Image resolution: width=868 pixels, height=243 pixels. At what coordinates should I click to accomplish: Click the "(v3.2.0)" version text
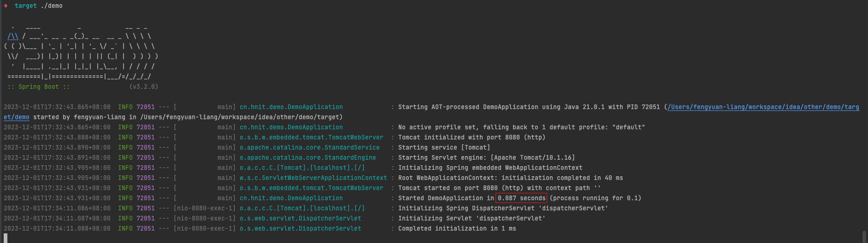(143, 87)
